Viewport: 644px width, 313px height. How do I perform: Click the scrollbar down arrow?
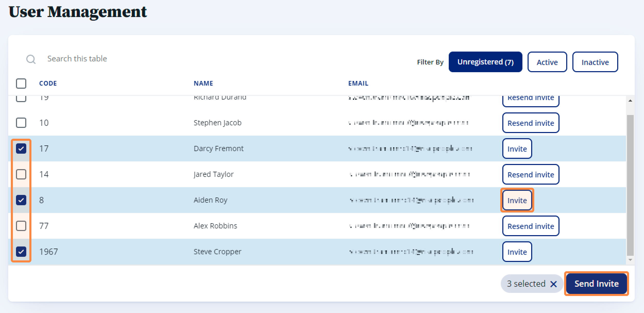[630, 260]
